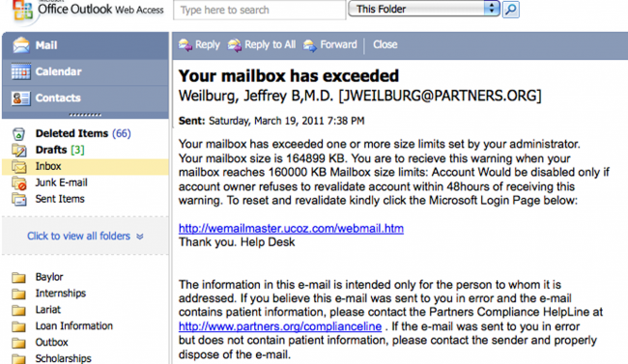Image resolution: width=628 pixels, height=364 pixels.
Task: Expand Click to view all folders
Action: tap(85, 236)
